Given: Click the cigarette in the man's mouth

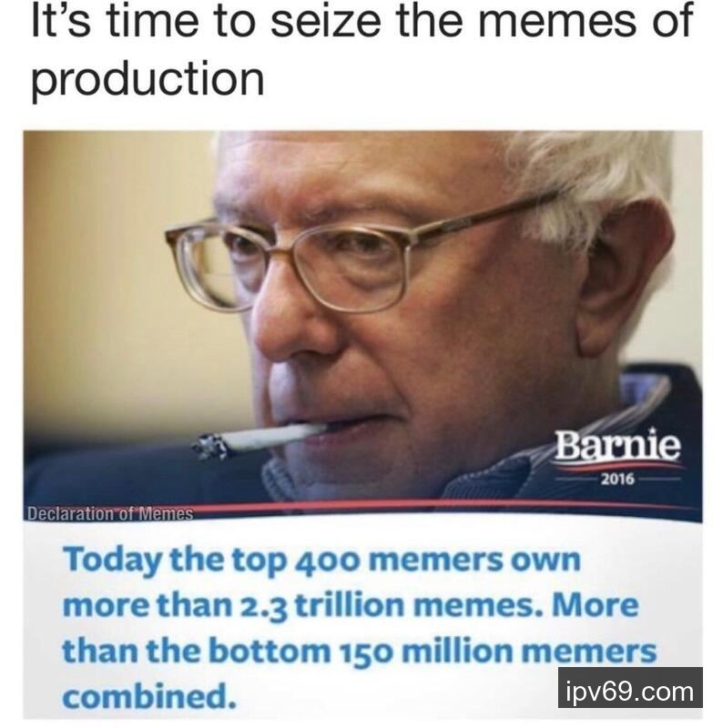Looking at the screenshot, I should pyautogui.click(x=260, y=439).
